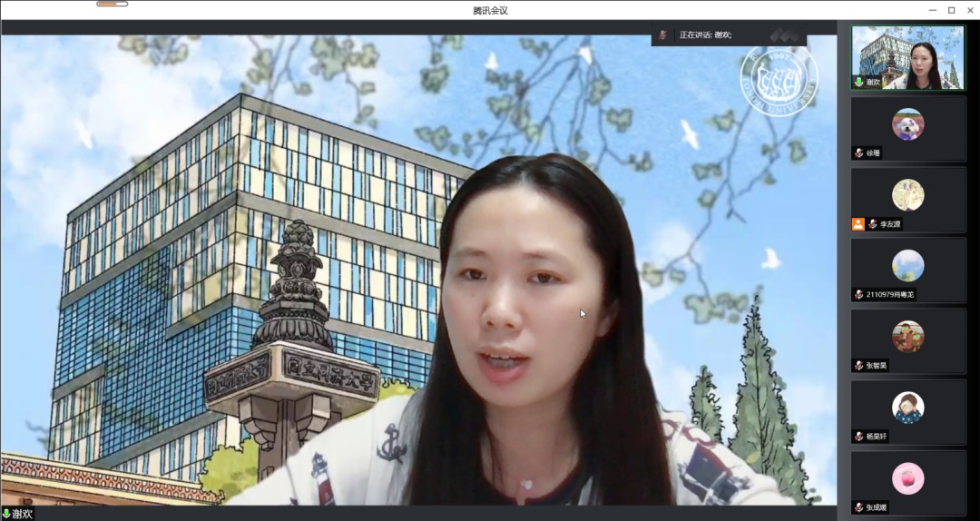Click the muted microphone icon beside 张智昊
Image resolution: width=980 pixels, height=521 pixels.
tap(858, 366)
